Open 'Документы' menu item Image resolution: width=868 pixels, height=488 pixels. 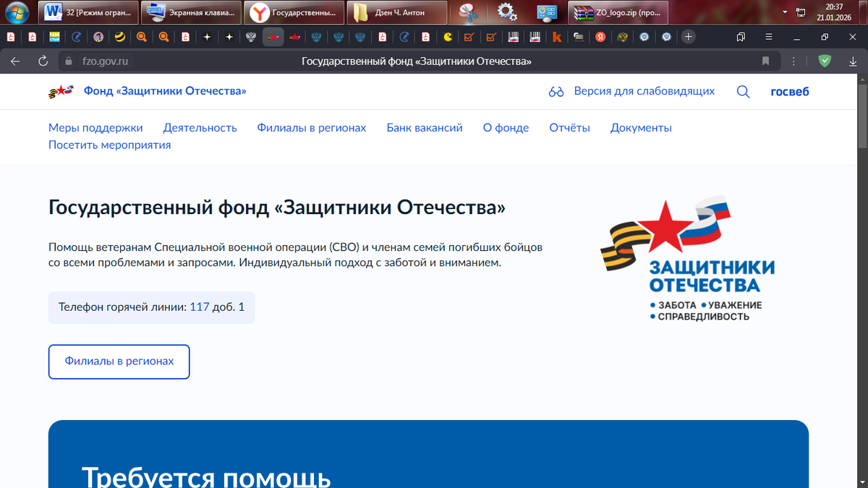(x=641, y=128)
